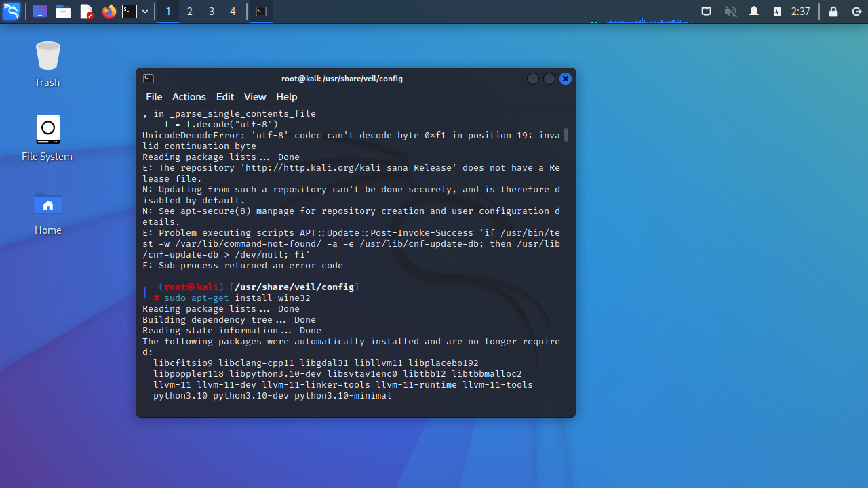Image resolution: width=868 pixels, height=488 pixels.
Task: Click the 'apt-get install wine32' command text
Action: 251,298
